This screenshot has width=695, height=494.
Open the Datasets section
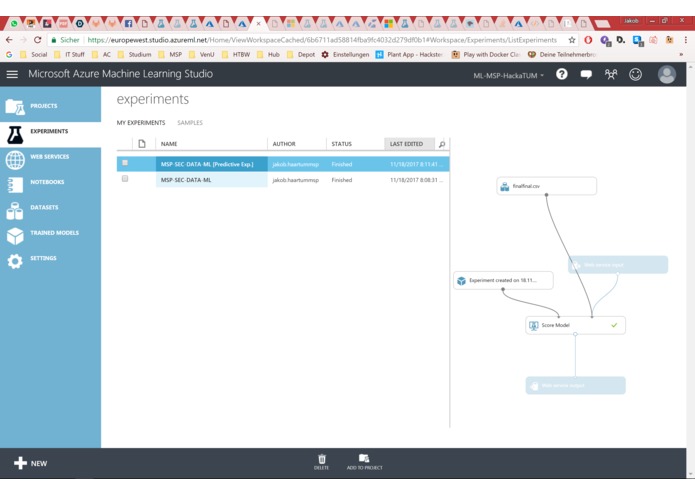pyautogui.click(x=51, y=210)
